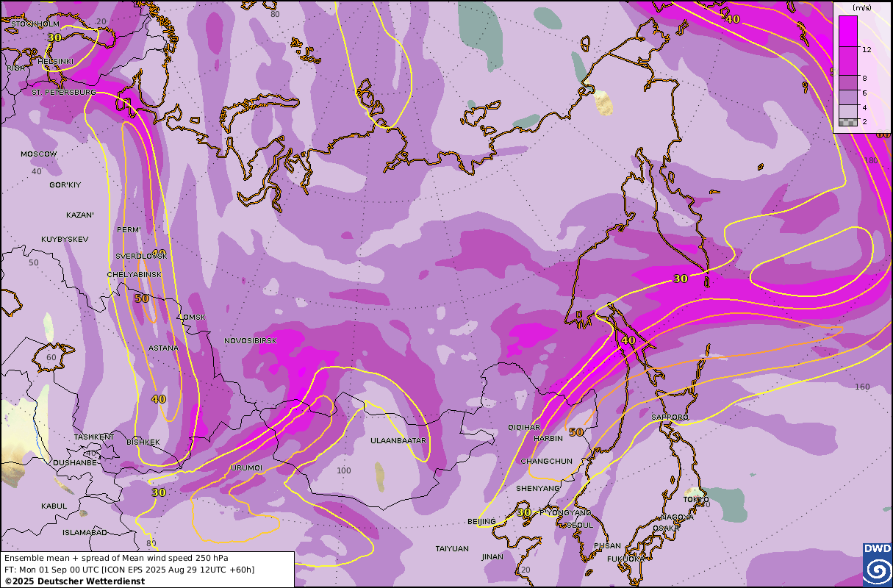Click the ISLAMABAD city label
The image size is (893, 588).
pos(85,532)
